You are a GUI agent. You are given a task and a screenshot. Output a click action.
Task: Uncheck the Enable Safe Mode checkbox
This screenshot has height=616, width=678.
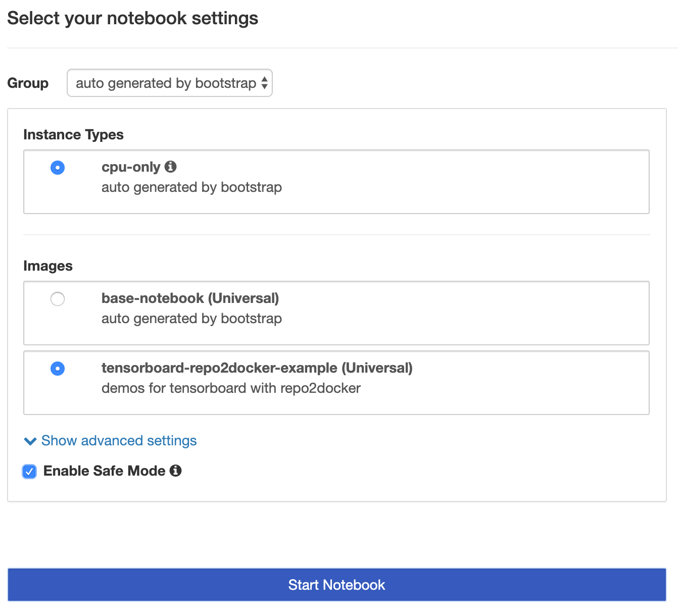[x=29, y=472]
